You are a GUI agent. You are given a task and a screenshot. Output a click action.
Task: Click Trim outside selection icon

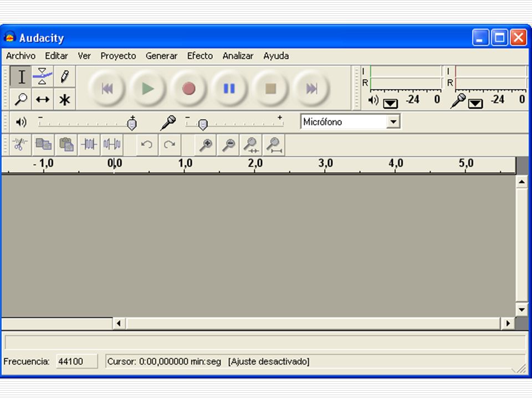coord(89,145)
